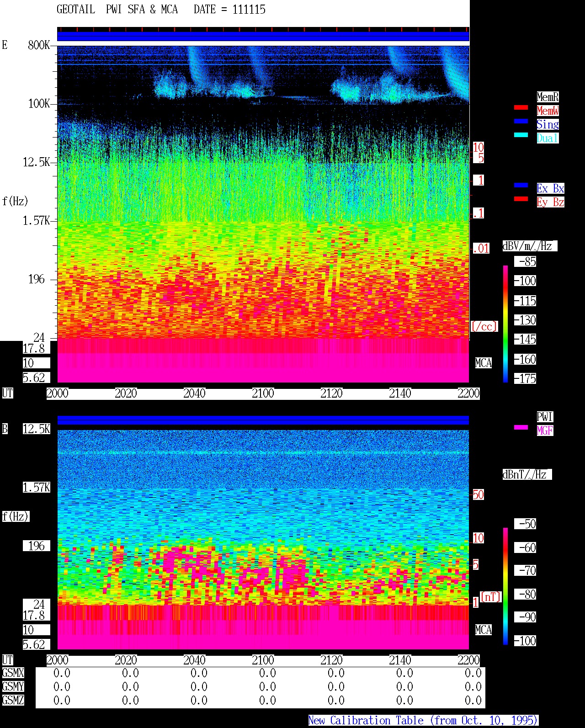
Task: Click the red [nT] axis label
Action: (x=490, y=597)
